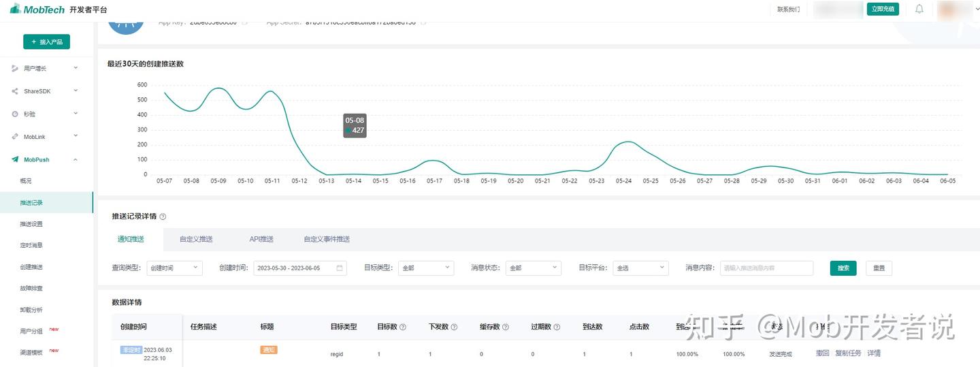Click the 05-24 peak on the chart
The width and height of the screenshot is (980, 367).
[x=627, y=142]
